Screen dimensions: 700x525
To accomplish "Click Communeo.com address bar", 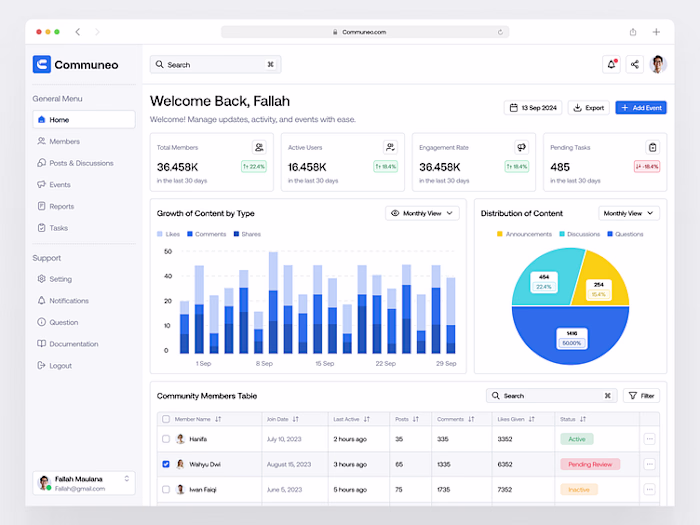I will coord(365,32).
